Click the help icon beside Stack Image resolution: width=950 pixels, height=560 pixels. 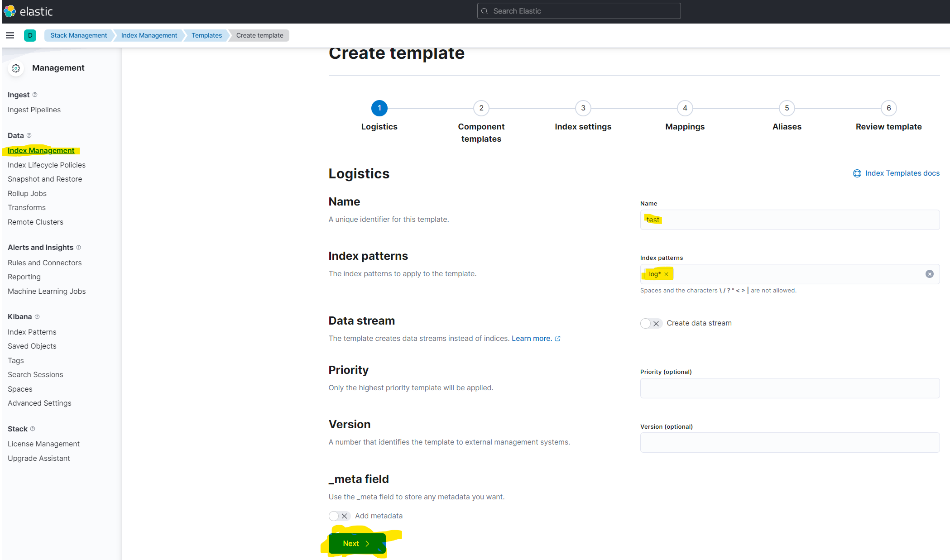point(33,429)
